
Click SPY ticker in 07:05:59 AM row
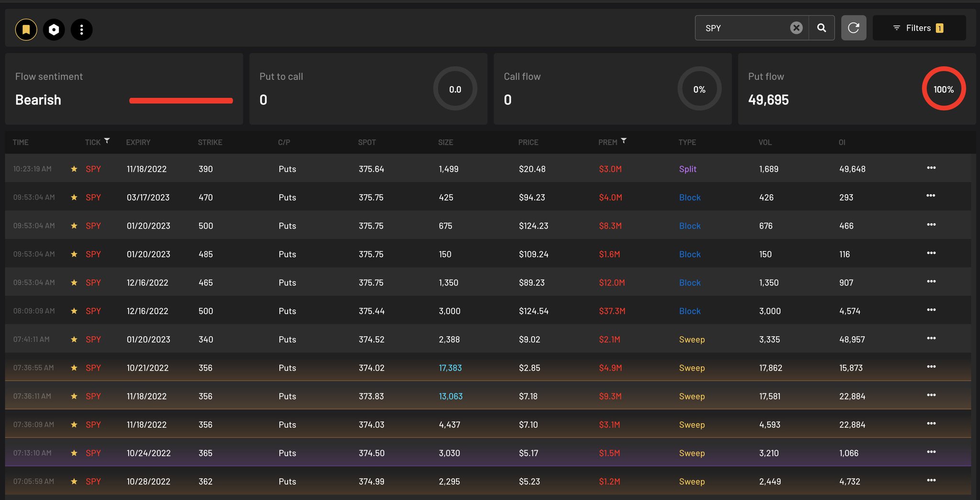93,481
